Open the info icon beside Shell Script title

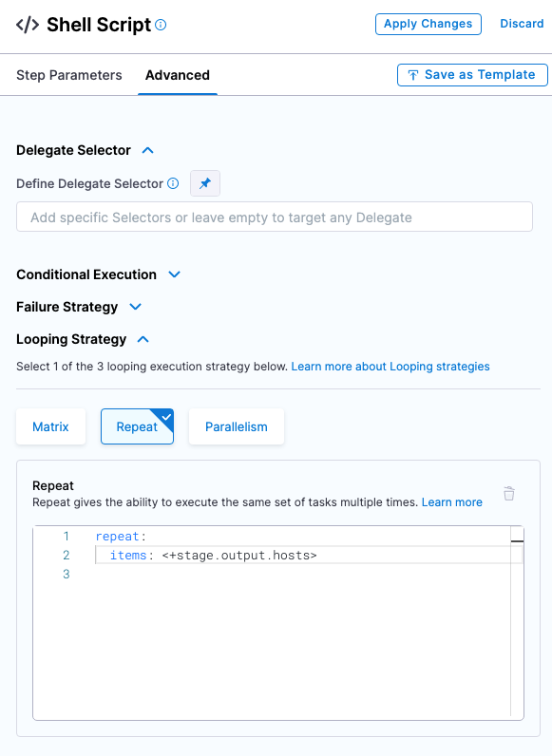coord(161,25)
